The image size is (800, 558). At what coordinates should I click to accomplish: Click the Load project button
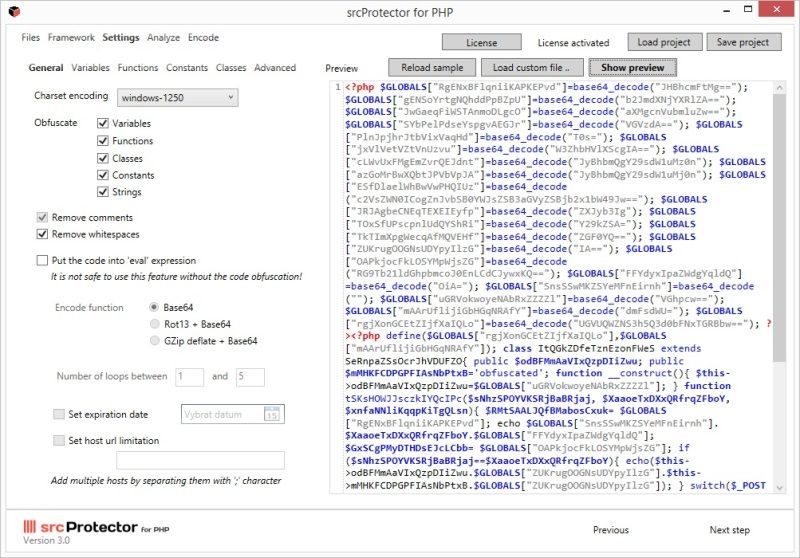[x=663, y=43]
